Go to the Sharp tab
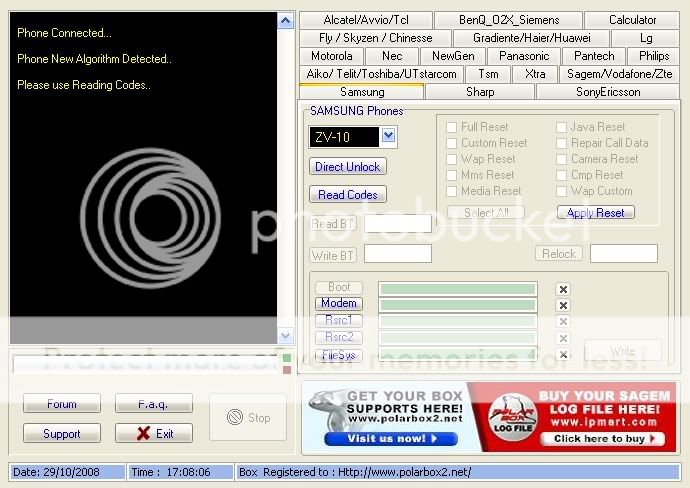The height and width of the screenshot is (488, 690). pyautogui.click(x=480, y=92)
